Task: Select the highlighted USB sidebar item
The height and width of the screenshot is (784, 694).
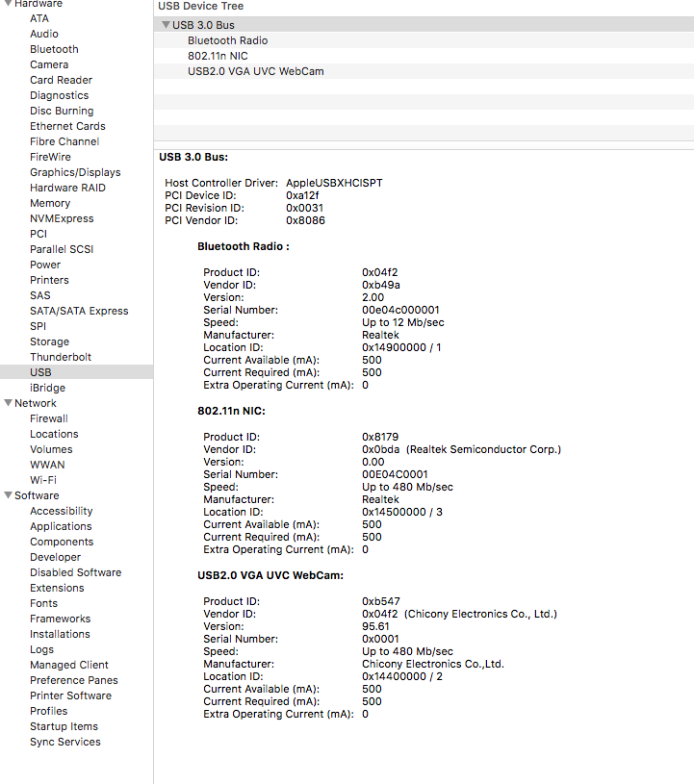Action: (x=77, y=372)
